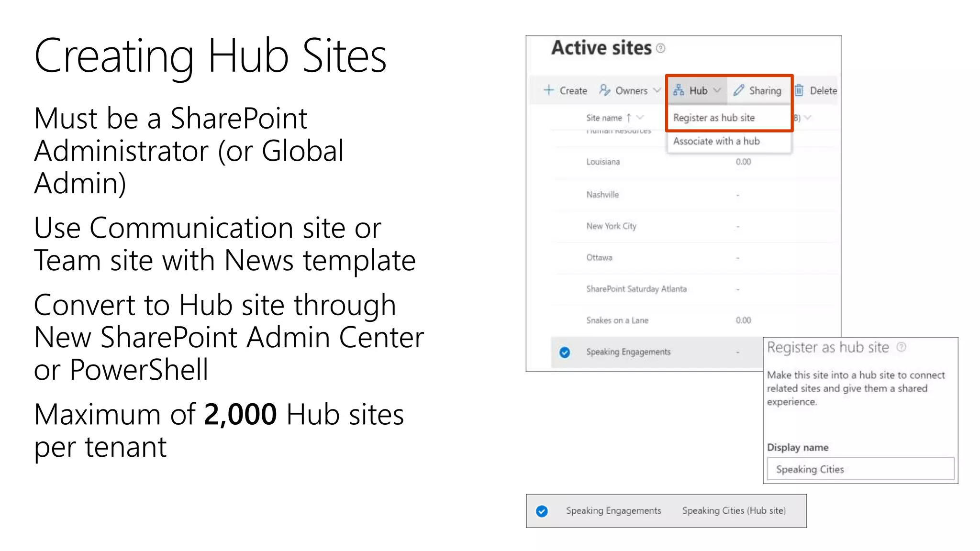The image size is (980, 551).
Task: Click the Owners people icon
Action: pyautogui.click(x=605, y=90)
